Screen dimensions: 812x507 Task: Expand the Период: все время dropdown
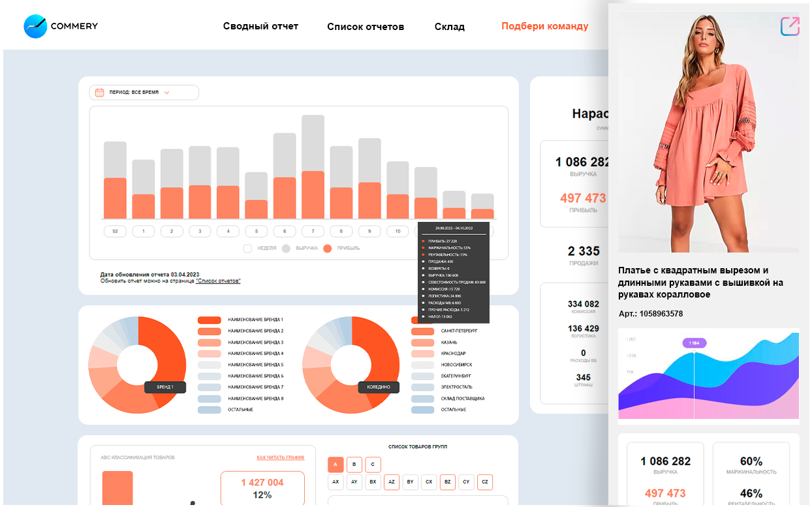[x=144, y=93]
